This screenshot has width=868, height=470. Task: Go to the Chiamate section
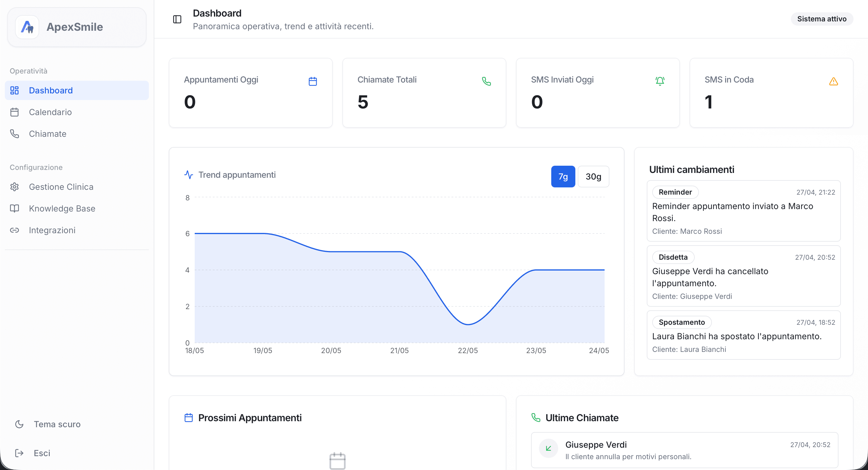click(x=77, y=134)
